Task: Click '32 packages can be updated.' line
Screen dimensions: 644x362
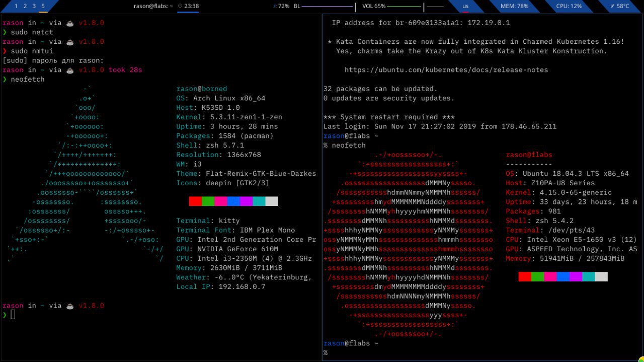Action: click(380, 89)
